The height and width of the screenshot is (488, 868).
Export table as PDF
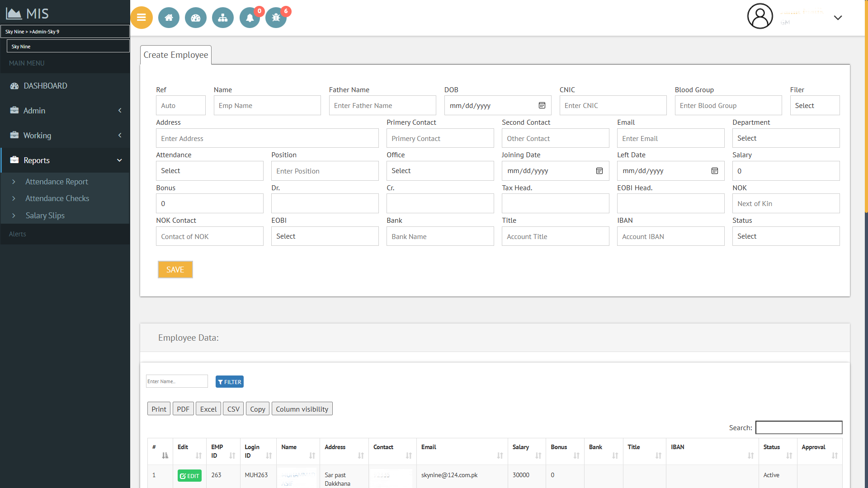183,409
